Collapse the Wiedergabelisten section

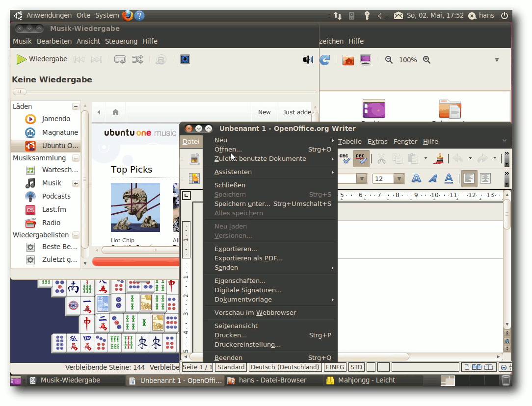(x=76, y=235)
